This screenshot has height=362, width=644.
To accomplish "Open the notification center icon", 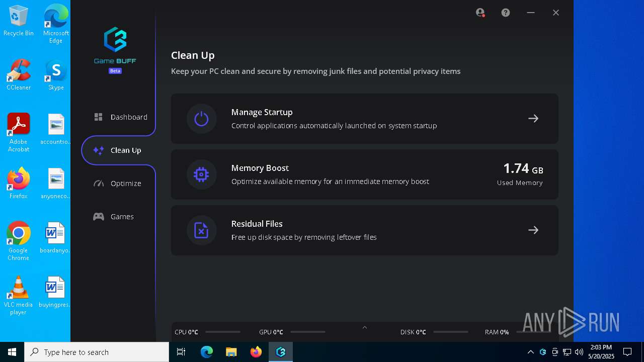I will [627, 352].
